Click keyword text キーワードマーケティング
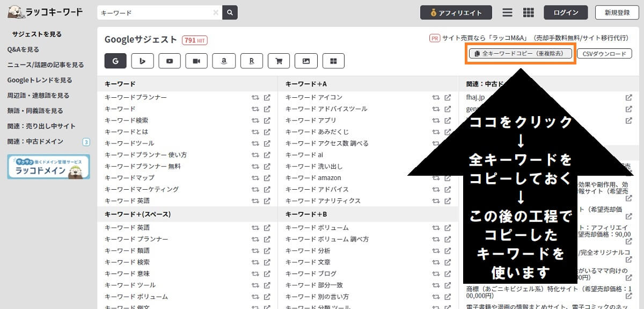The image size is (644, 309). pos(142,189)
